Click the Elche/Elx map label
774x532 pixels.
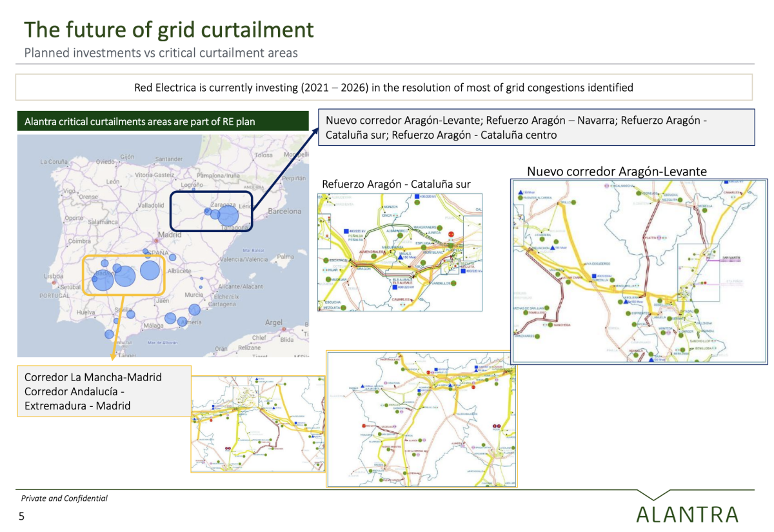(x=226, y=296)
